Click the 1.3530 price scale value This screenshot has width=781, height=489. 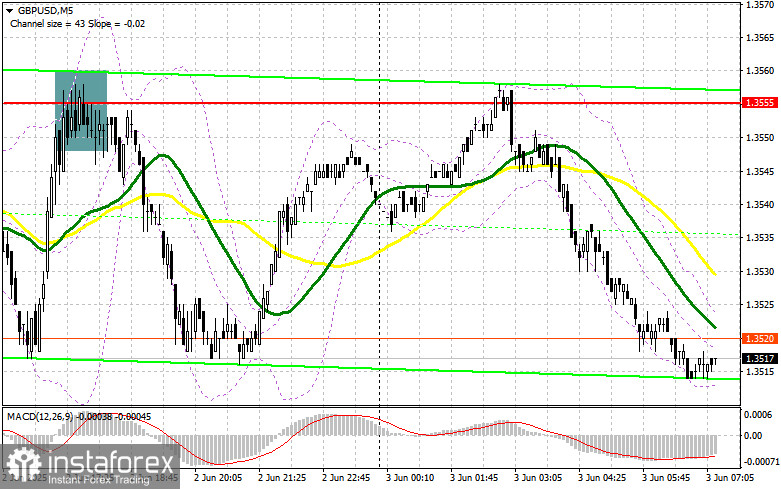point(760,271)
